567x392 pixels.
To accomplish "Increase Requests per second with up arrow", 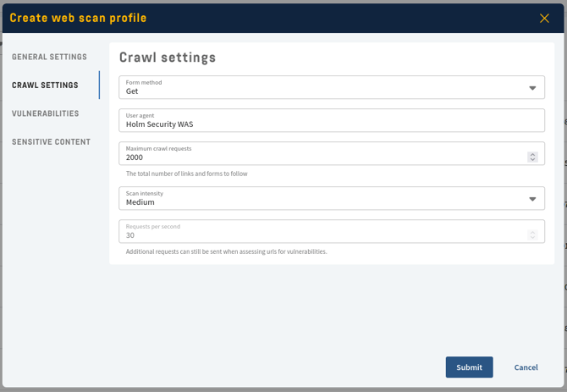I will (532, 232).
